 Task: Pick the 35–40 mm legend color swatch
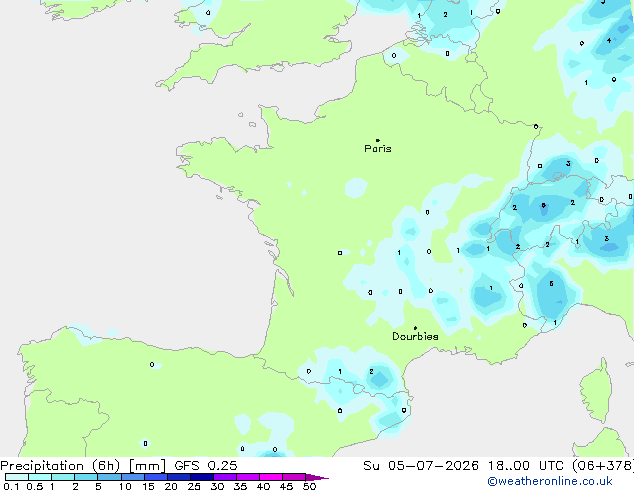tap(248, 477)
